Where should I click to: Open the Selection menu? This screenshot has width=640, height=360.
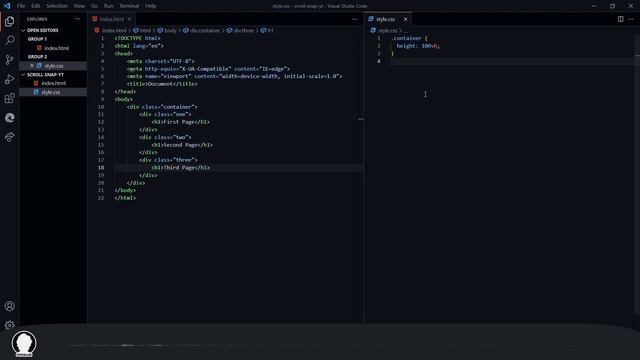tap(57, 6)
